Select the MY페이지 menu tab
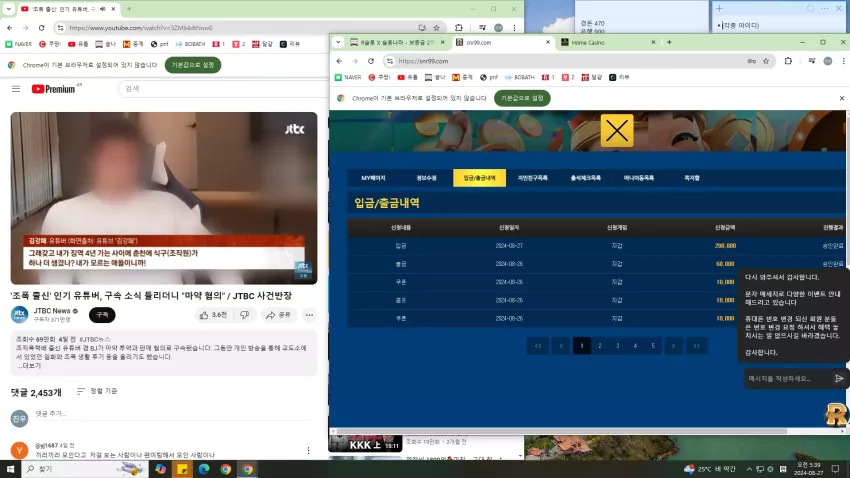This screenshot has width=850, height=478. pos(373,178)
